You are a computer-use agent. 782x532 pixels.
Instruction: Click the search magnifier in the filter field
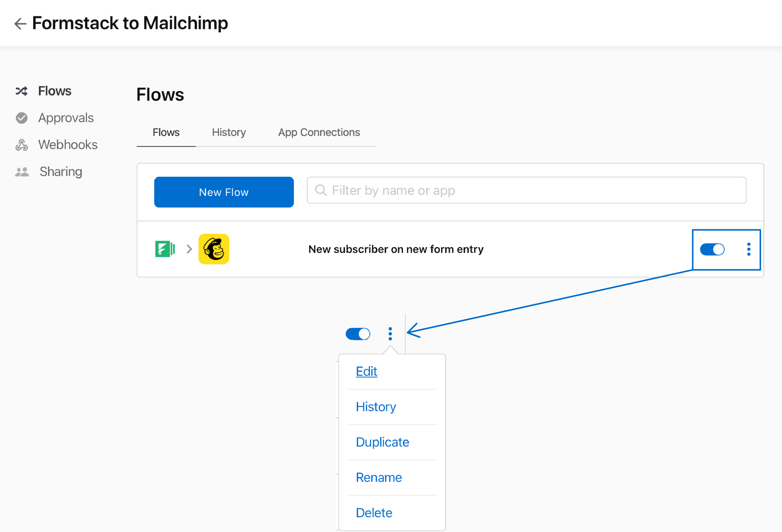click(320, 190)
